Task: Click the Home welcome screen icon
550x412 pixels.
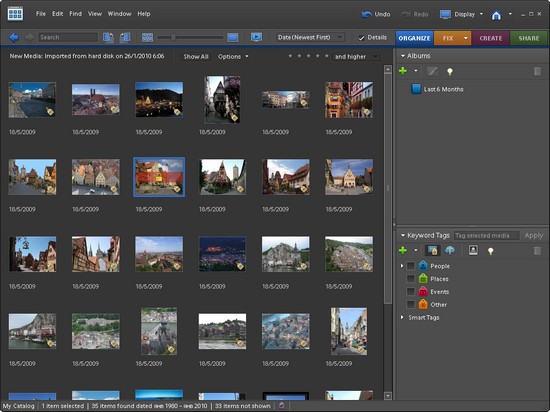Action: coord(496,15)
